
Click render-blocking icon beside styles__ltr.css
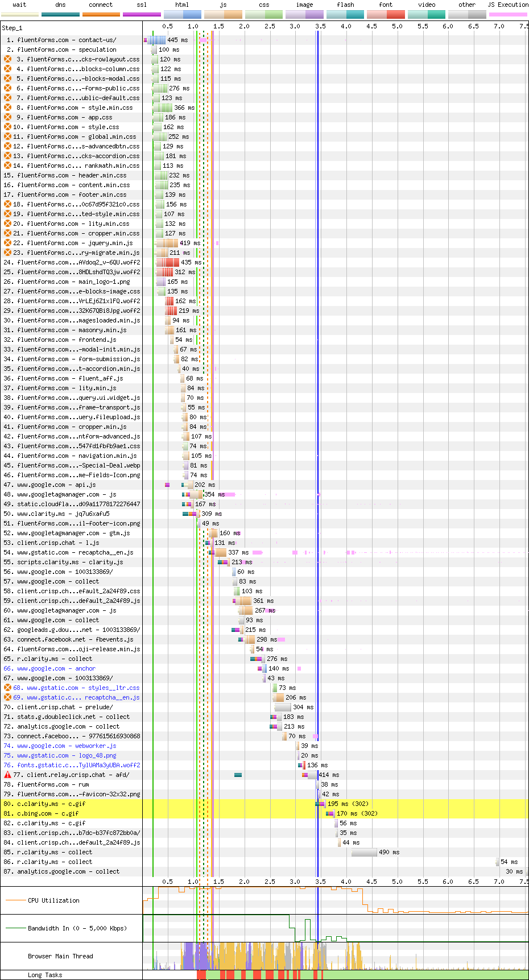pyautogui.click(x=7, y=688)
